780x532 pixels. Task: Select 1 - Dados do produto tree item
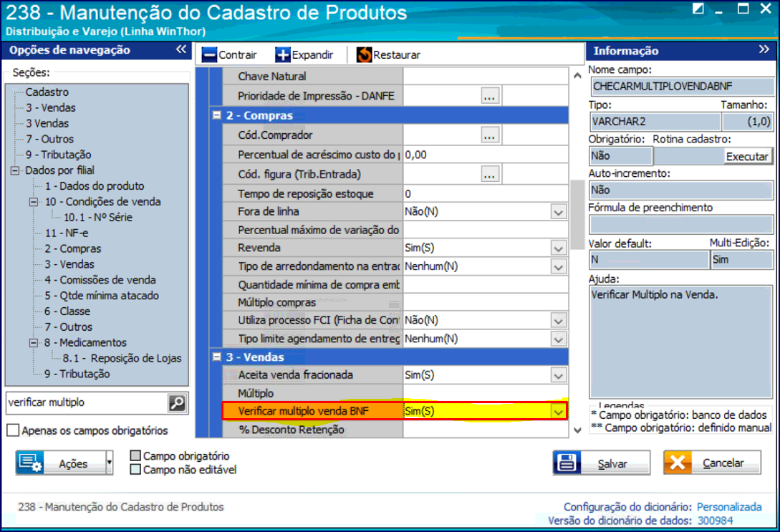click(95, 186)
